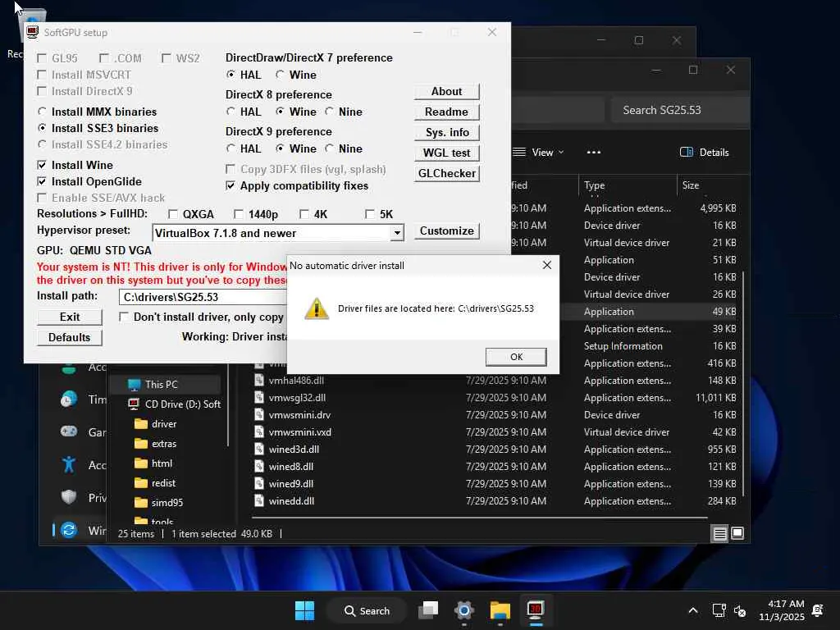This screenshot has height=630, width=840.
Task: Close the No automatic driver install dialog
Action: point(546,265)
